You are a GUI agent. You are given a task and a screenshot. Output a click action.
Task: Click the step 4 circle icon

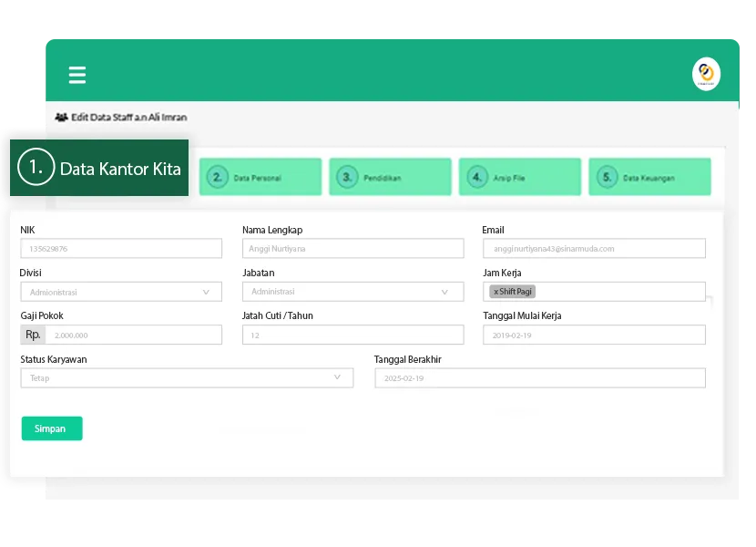coord(477,177)
